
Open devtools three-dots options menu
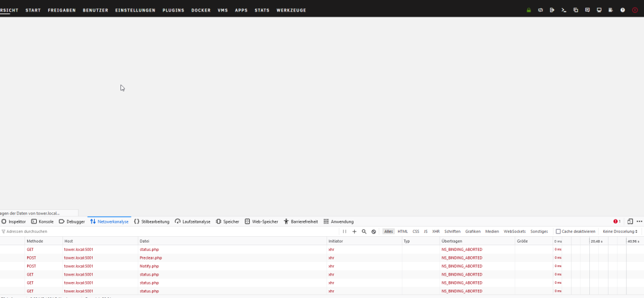coord(639,221)
